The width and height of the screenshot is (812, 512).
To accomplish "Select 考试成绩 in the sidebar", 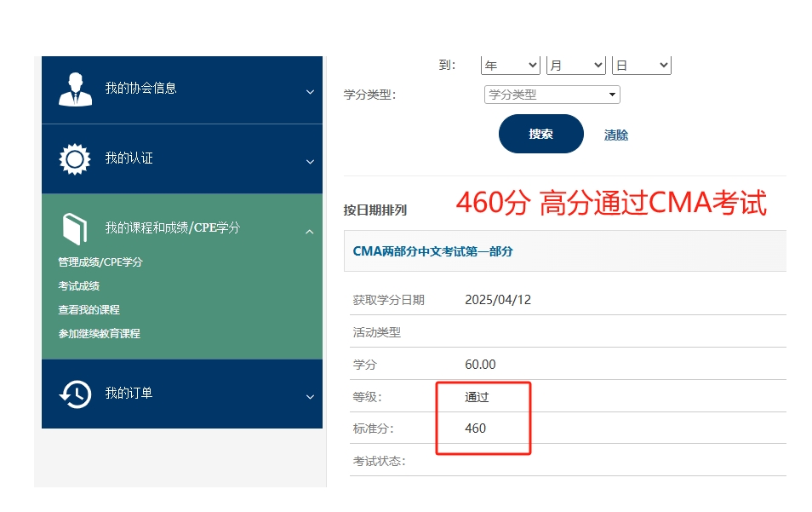I will click(79, 286).
